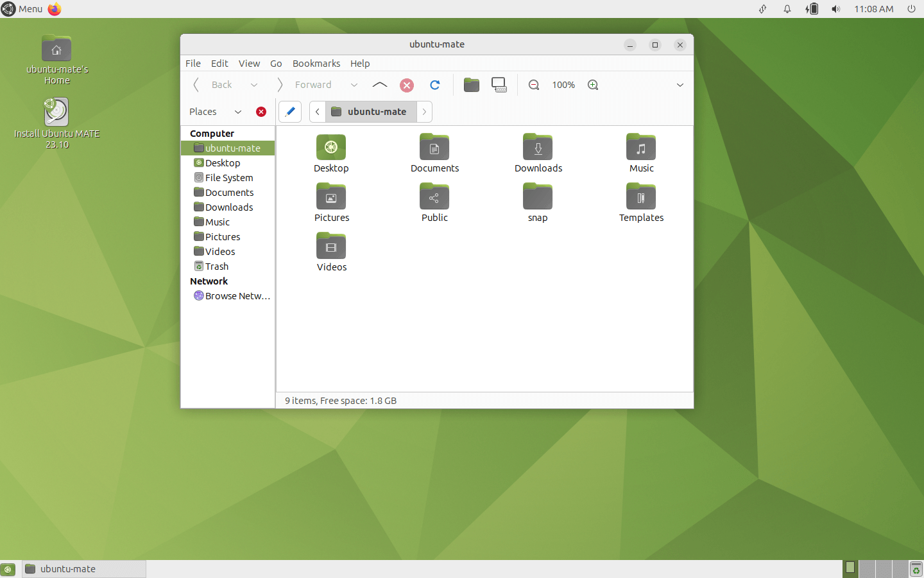Select Downloads in Places sidebar
Screen dimensions: 924x578
(228, 207)
